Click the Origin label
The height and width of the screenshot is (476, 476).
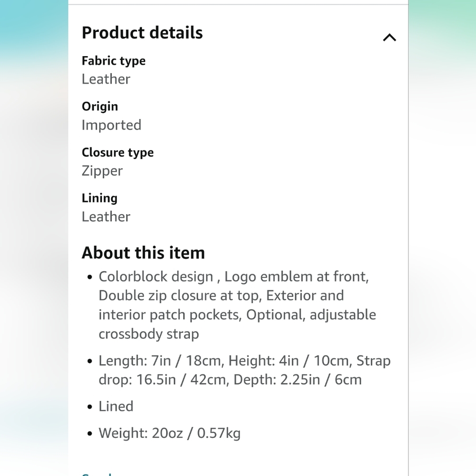coord(100,107)
